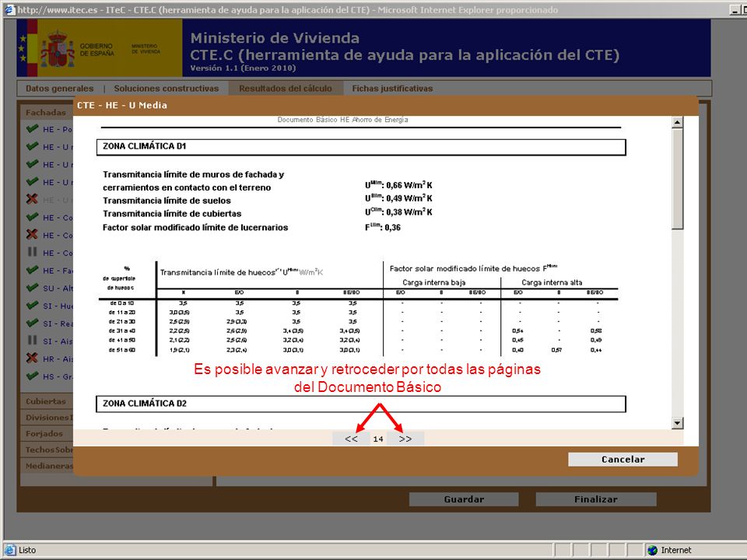Expand the Divisiones section
747x560 pixels.
click(47, 417)
